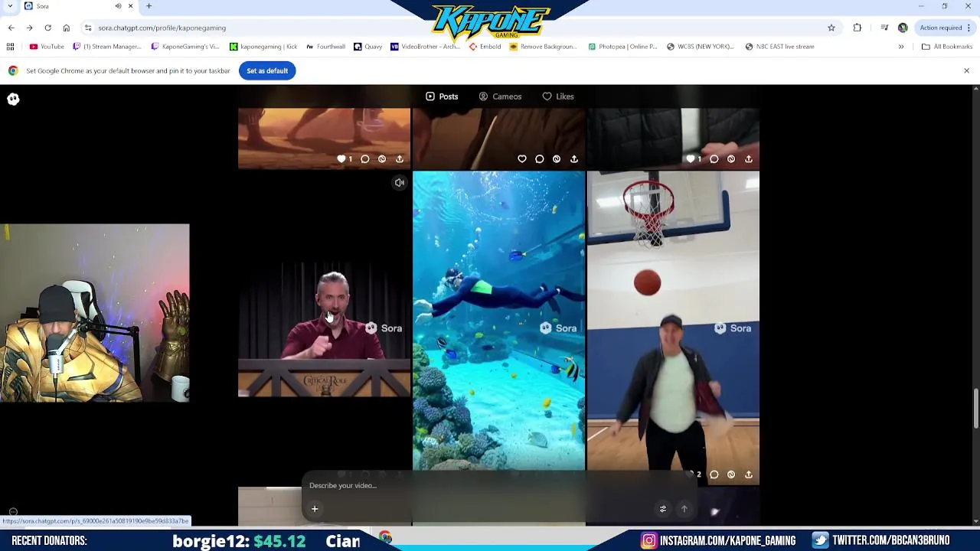This screenshot has width=980, height=551.
Task: Open comments on the desert video
Action: pyautogui.click(x=365, y=159)
